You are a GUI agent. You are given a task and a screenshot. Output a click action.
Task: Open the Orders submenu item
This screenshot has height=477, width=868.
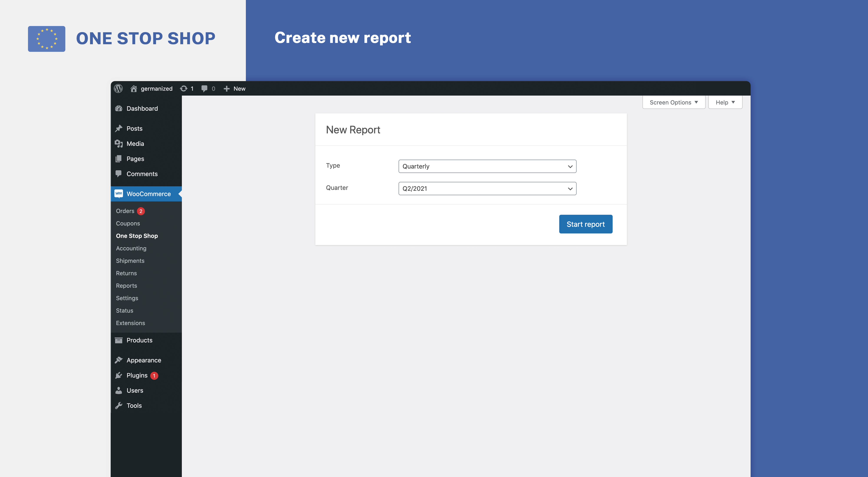coord(125,211)
